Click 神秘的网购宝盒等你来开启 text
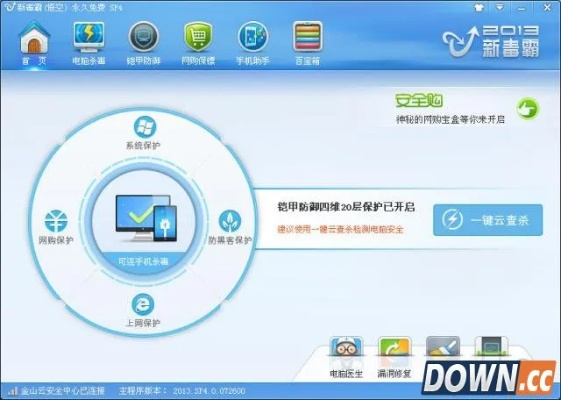This screenshot has width=561, height=400. click(450, 119)
